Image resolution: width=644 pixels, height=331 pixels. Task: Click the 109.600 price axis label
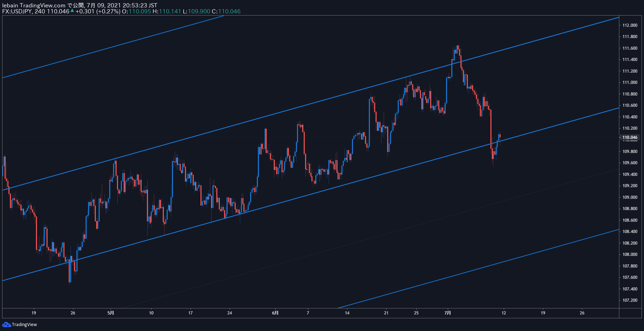click(630, 163)
